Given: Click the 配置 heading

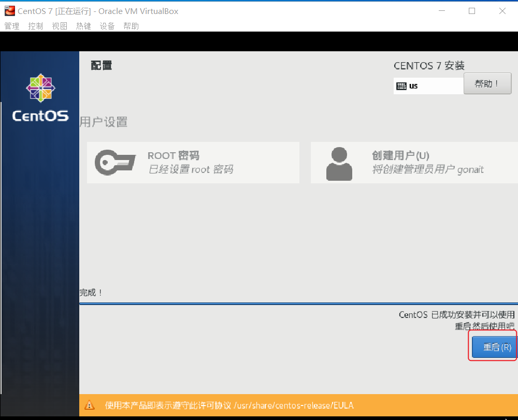Looking at the screenshot, I should pos(102,65).
